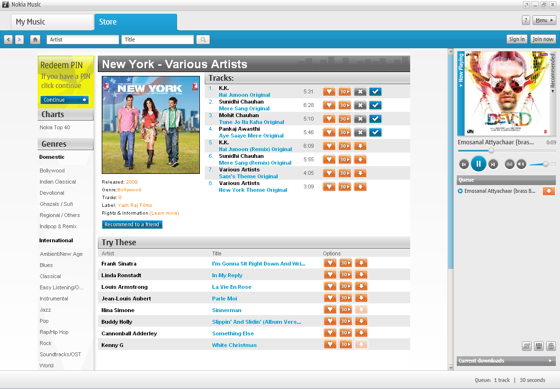This screenshot has width=560, height=389.
Task: Expand the Current downloads panel
Action: point(506,361)
